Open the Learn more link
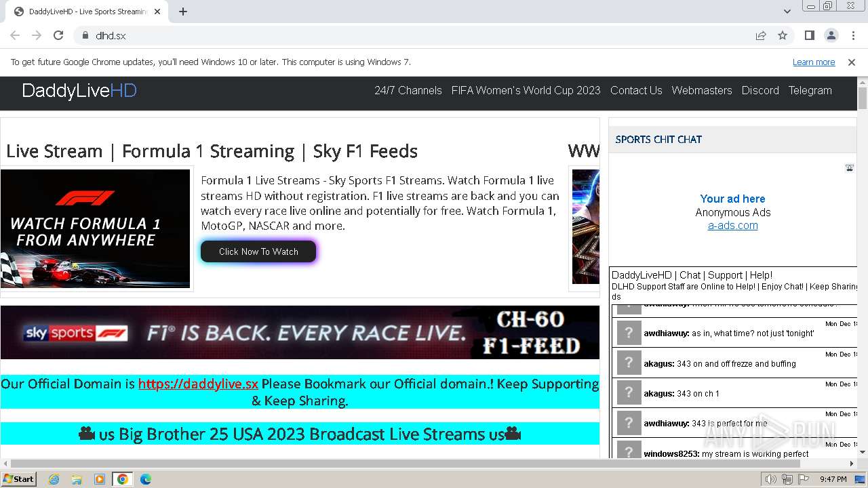This screenshot has width=868, height=488. [814, 62]
